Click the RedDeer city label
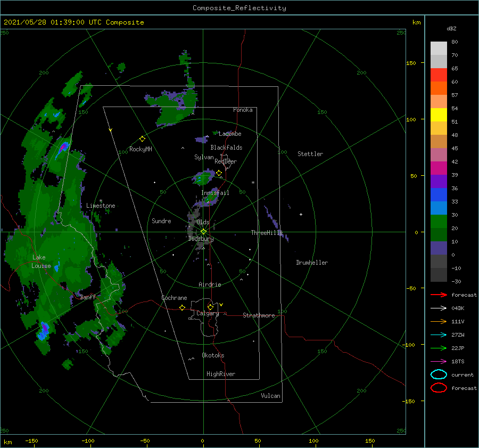Image resolution: width=479 pixels, height=448 pixels. tap(226, 161)
